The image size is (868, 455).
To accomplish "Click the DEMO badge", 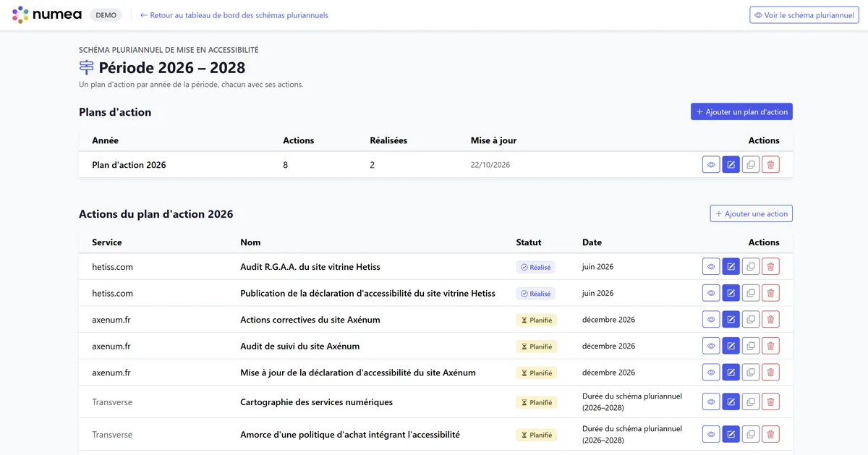I will tap(106, 15).
